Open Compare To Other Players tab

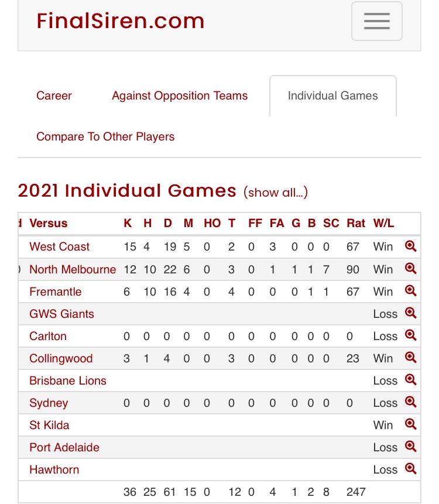(105, 136)
